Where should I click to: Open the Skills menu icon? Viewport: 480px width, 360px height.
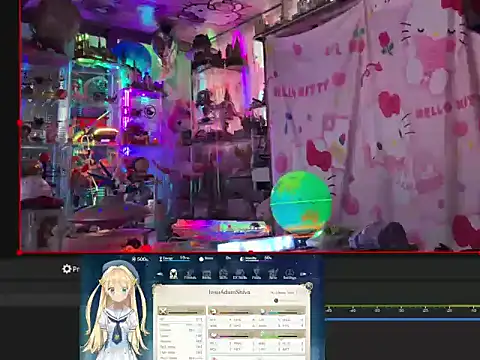(x=223, y=274)
